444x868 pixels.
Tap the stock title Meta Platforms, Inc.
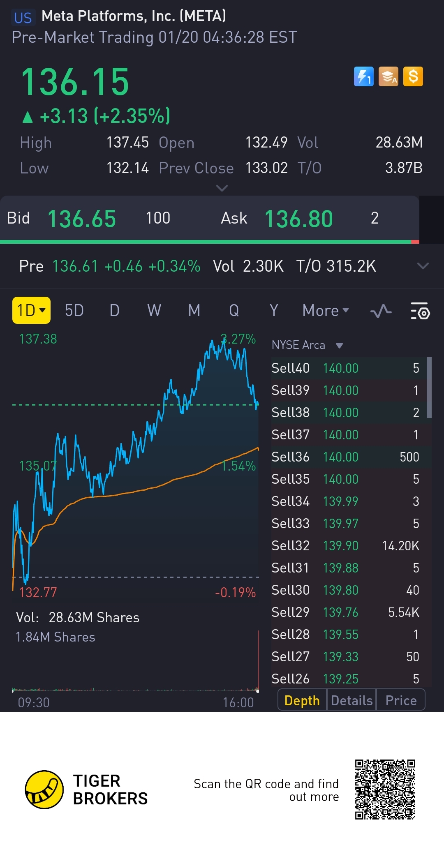point(134,16)
